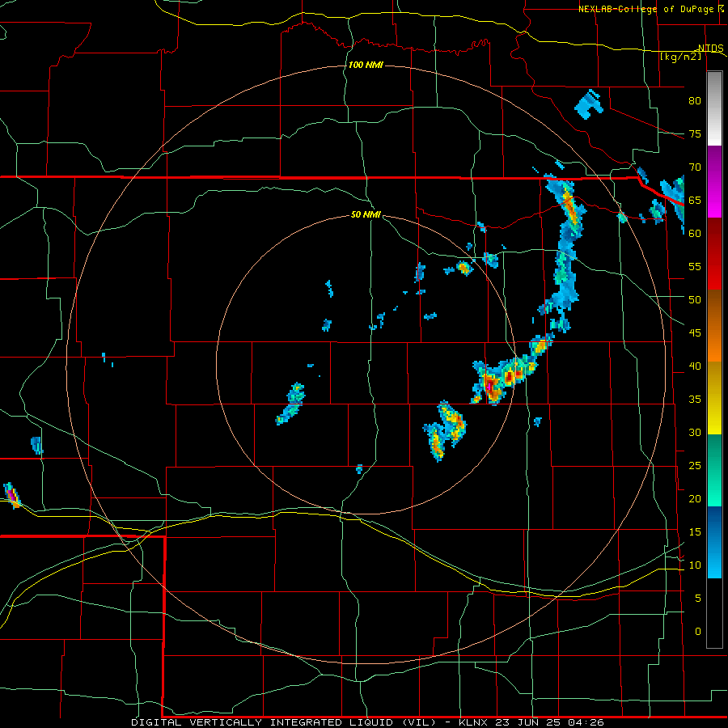The width and height of the screenshot is (728, 728).
Task: Select the 15 value on the scale
Action: (x=695, y=532)
